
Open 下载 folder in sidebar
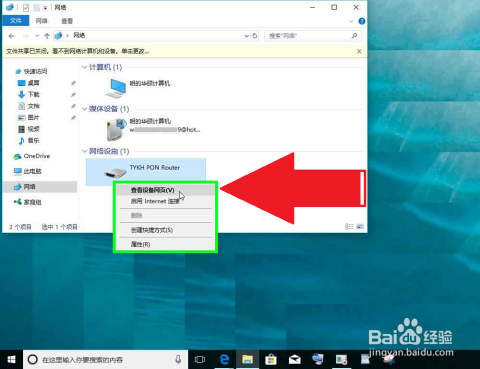28,95
